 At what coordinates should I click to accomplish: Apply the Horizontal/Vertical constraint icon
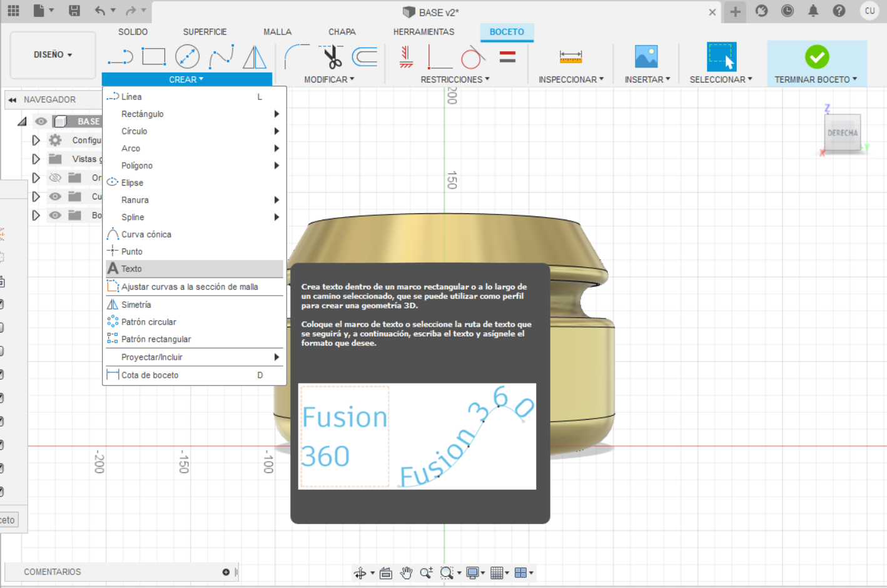[x=406, y=57]
